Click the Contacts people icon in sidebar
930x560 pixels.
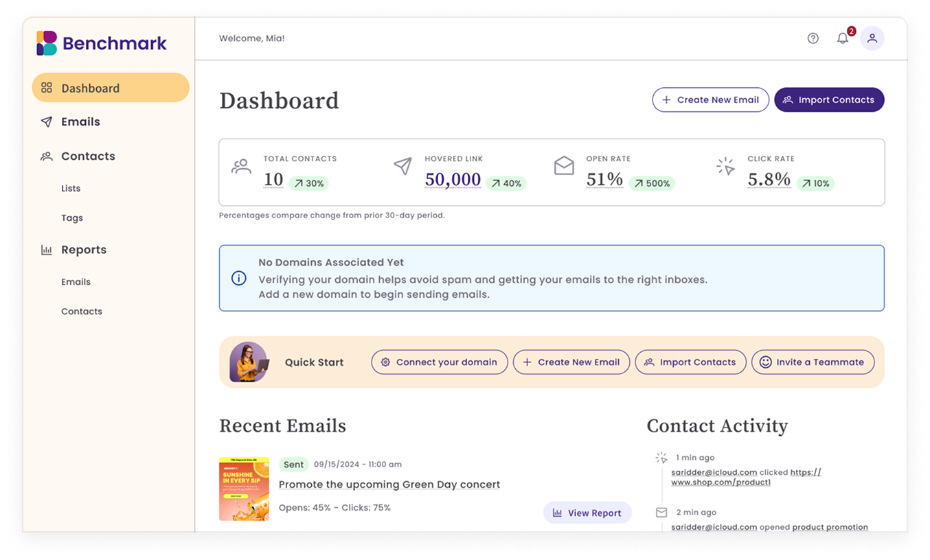(46, 156)
